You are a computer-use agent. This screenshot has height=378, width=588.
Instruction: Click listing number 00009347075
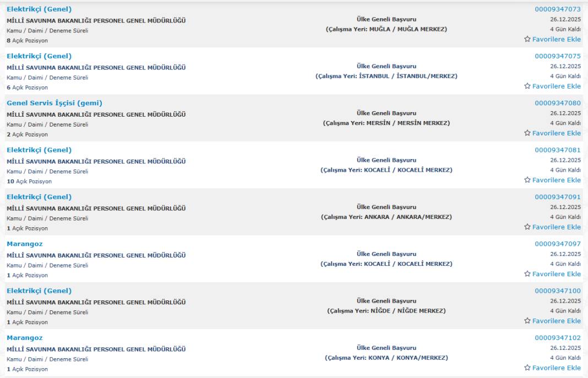click(x=557, y=56)
